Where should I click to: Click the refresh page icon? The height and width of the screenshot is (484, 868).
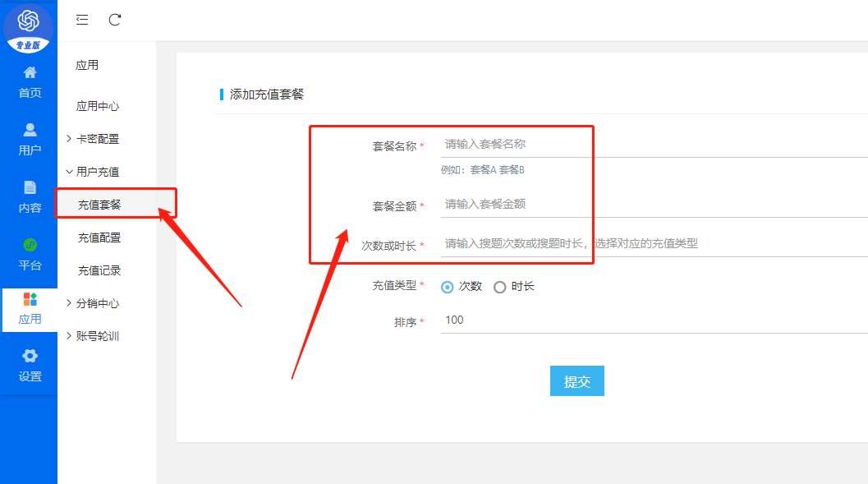115,20
